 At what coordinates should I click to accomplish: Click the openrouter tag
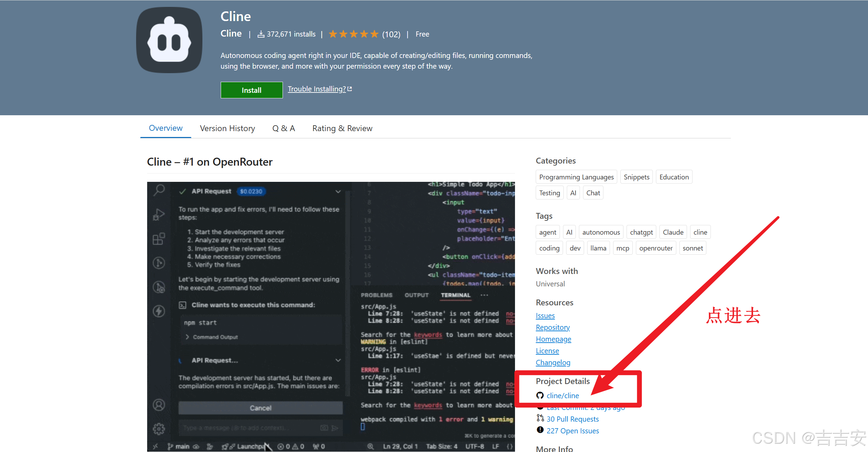pos(656,248)
